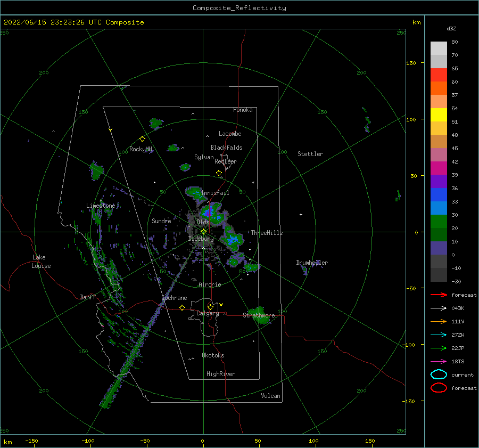The image size is (479, 448).
Task: Click the Innisfail city label
Action: coord(215,193)
